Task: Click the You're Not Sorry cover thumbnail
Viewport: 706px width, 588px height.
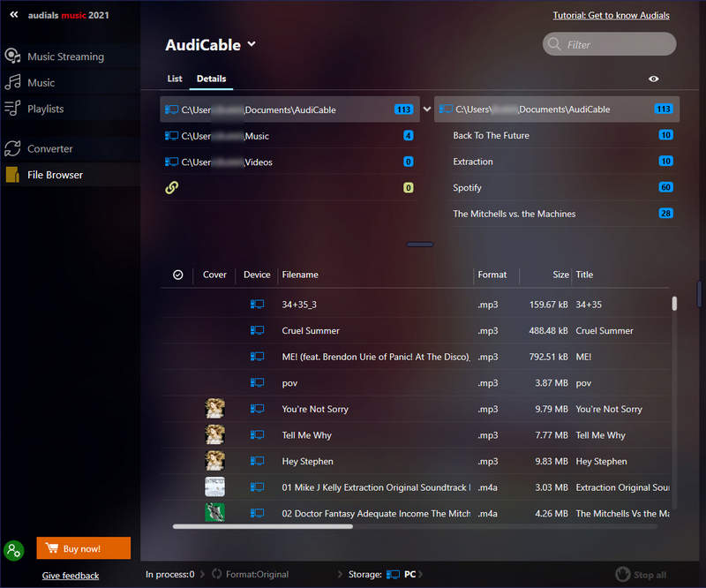Action: pos(214,408)
